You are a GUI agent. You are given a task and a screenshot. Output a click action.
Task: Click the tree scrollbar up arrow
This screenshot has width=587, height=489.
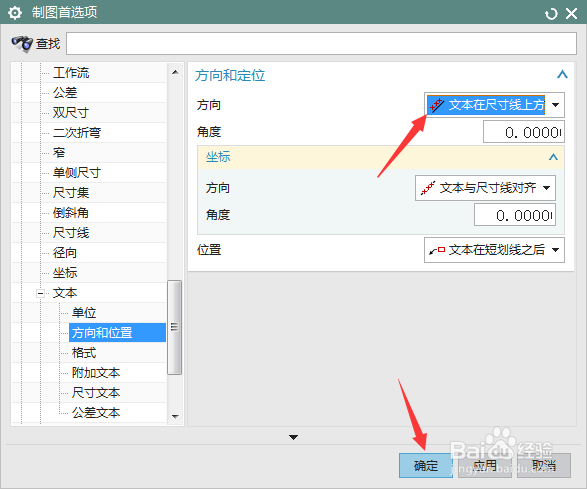click(x=175, y=72)
